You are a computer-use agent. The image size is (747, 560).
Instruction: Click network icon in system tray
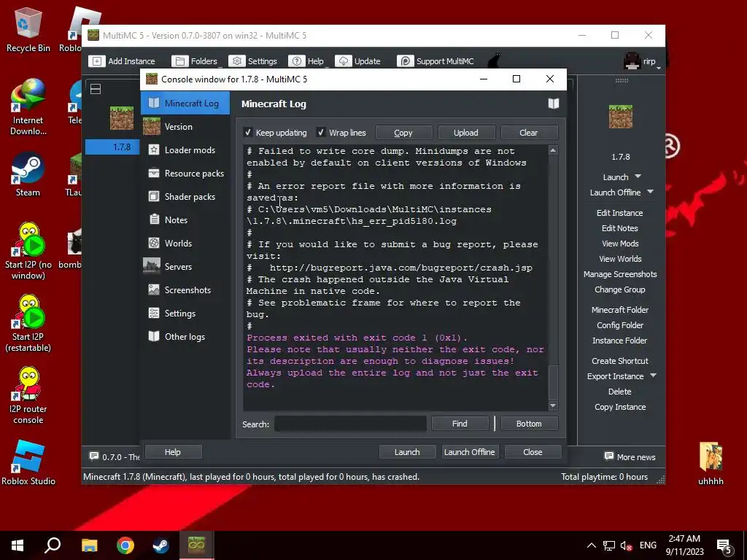609,545
